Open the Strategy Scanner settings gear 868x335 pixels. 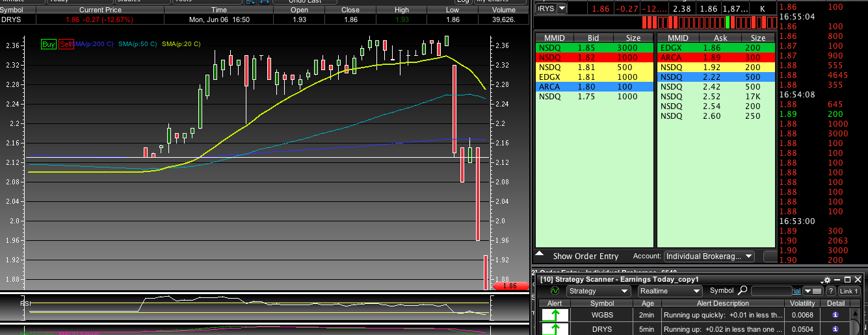click(x=826, y=280)
